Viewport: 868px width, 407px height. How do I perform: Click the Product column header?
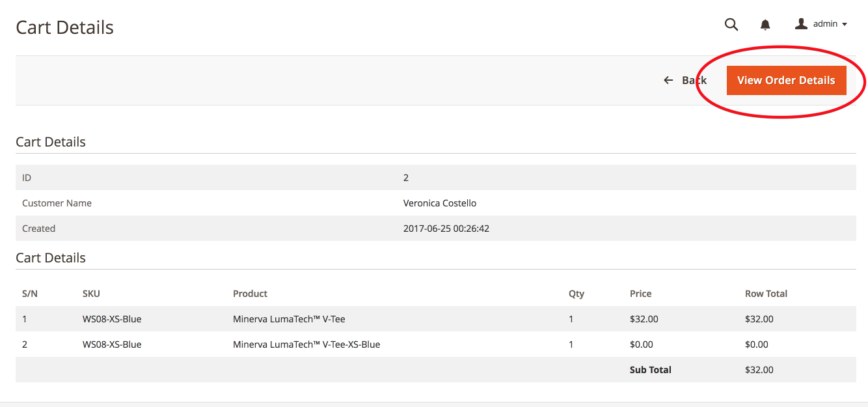coord(250,294)
